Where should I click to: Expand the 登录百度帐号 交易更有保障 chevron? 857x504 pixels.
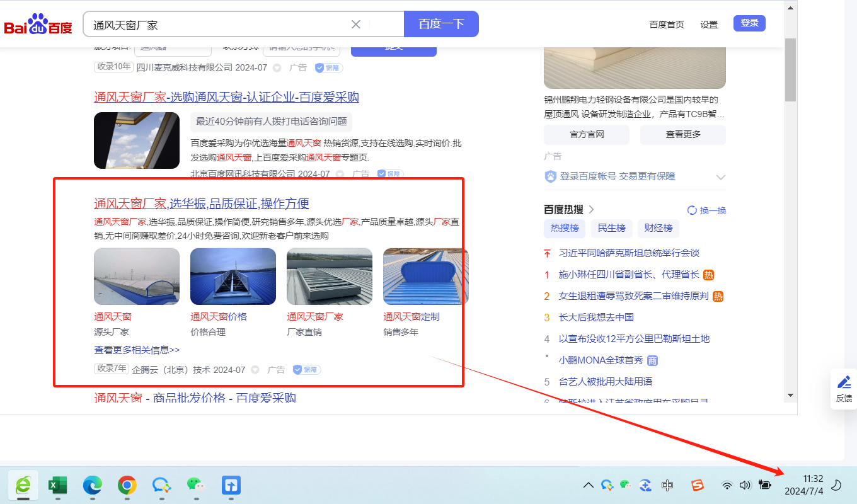(721, 178)
